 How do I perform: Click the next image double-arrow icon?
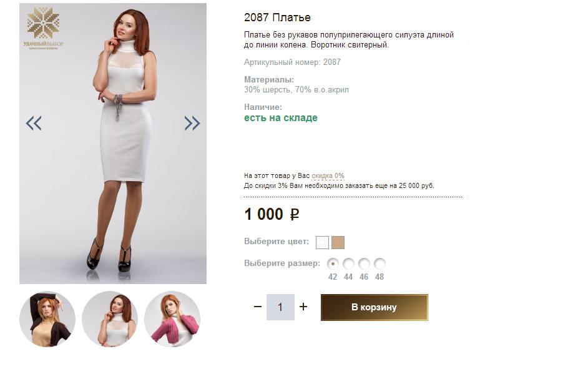192,123
